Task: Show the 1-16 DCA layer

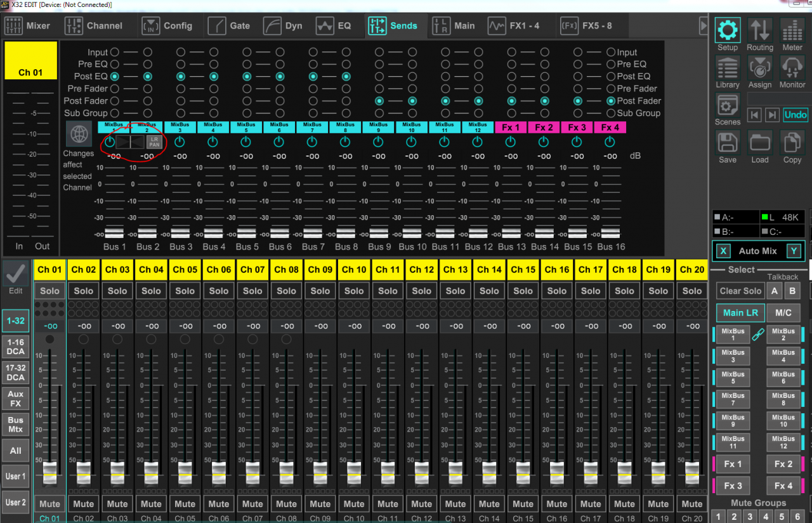Action: pos(15,346)
